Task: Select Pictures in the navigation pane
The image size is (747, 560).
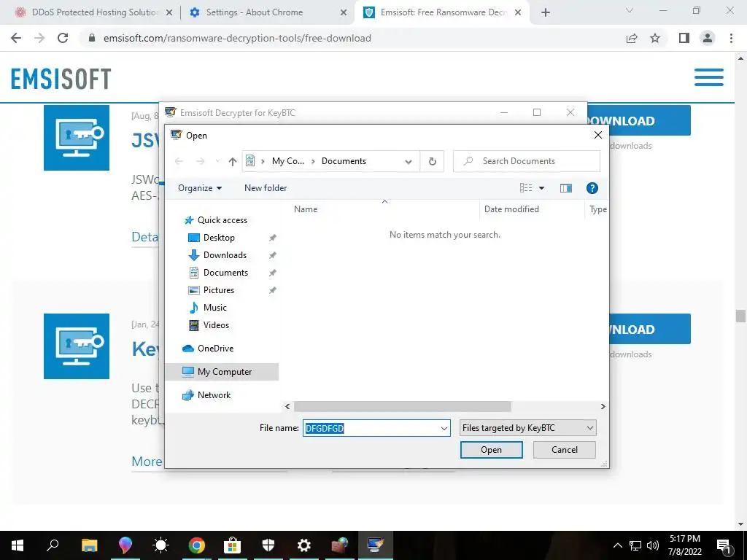Action: click(x=219, y=290)
